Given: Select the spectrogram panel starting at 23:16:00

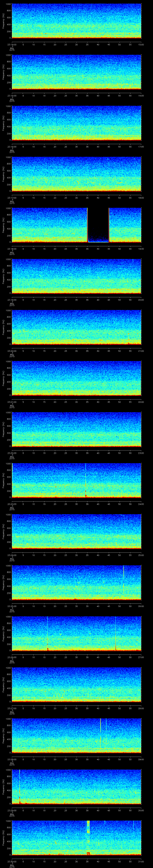Looking at the screenshot, I should click(x=76, y=123).
